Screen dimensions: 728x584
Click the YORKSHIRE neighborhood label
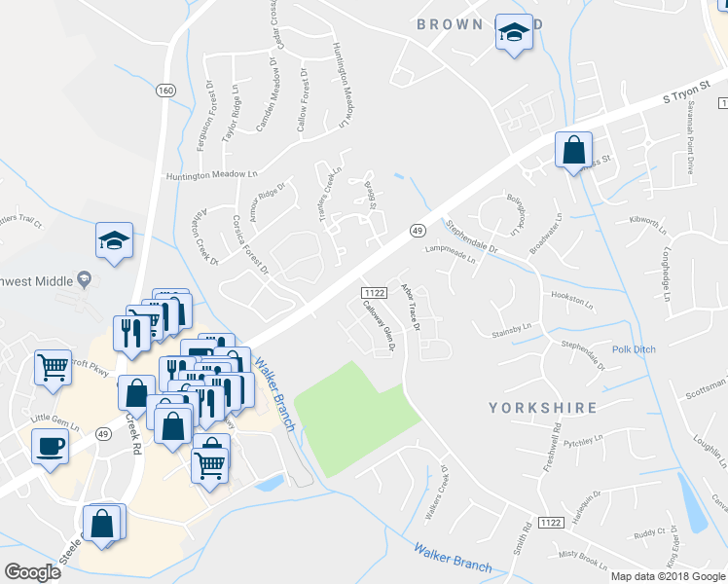click(543, 408)
